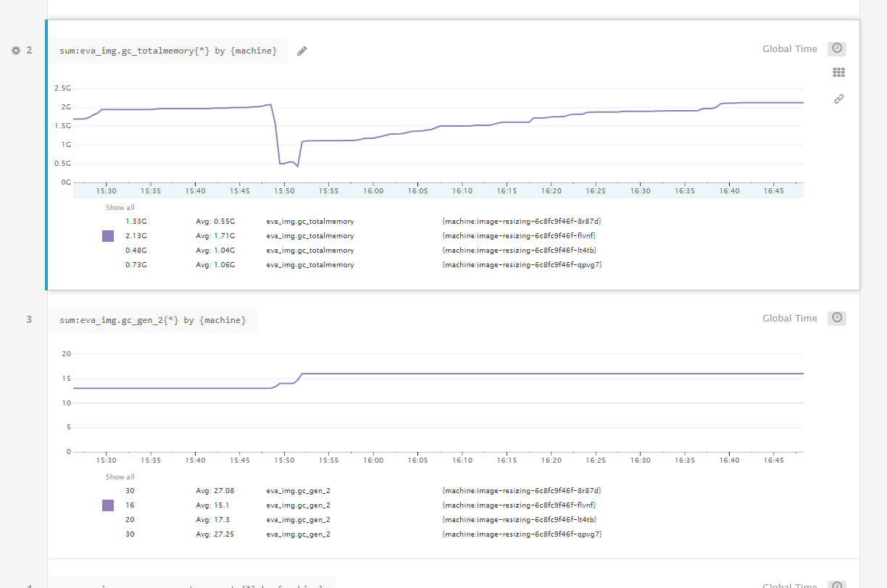Screen dimensions: 887x588
Task: Select flvnf machine in gen_2 legend
Action: (x=519, y=505)
